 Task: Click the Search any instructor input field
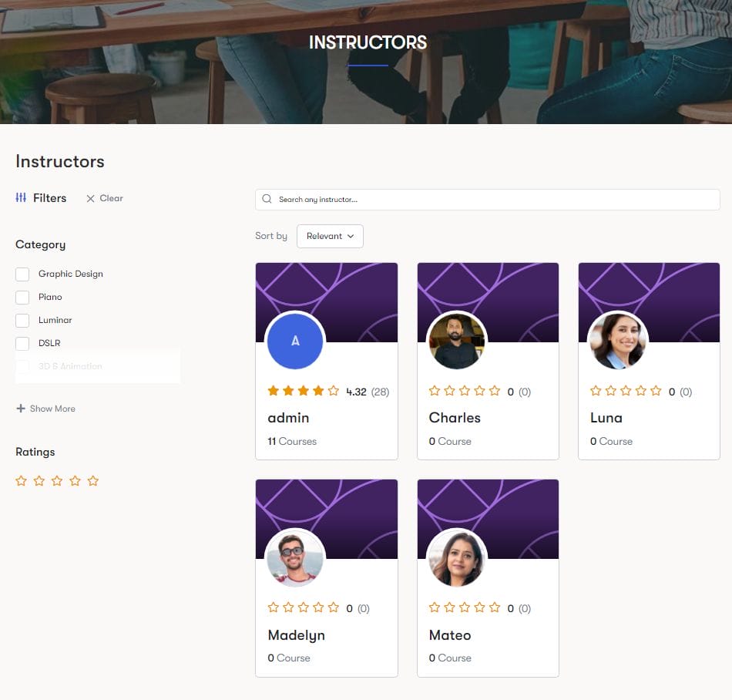tap(493, 199)
